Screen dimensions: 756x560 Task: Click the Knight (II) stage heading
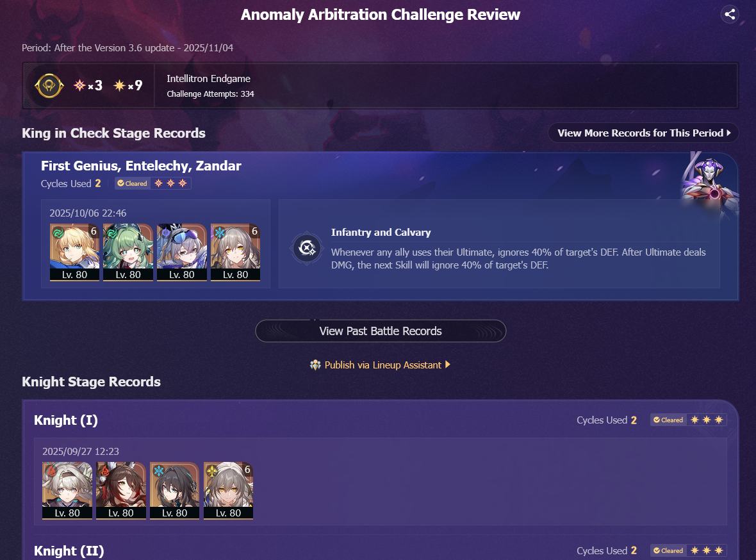69,551
